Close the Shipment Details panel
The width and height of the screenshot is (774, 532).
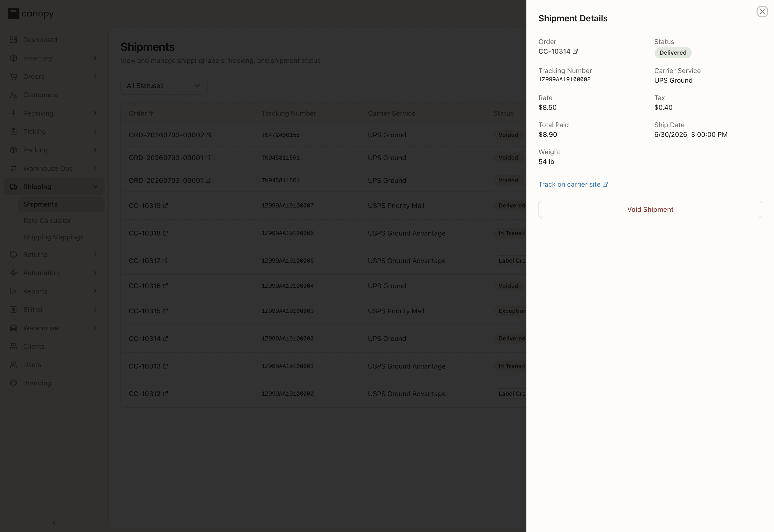click(762, 12)
